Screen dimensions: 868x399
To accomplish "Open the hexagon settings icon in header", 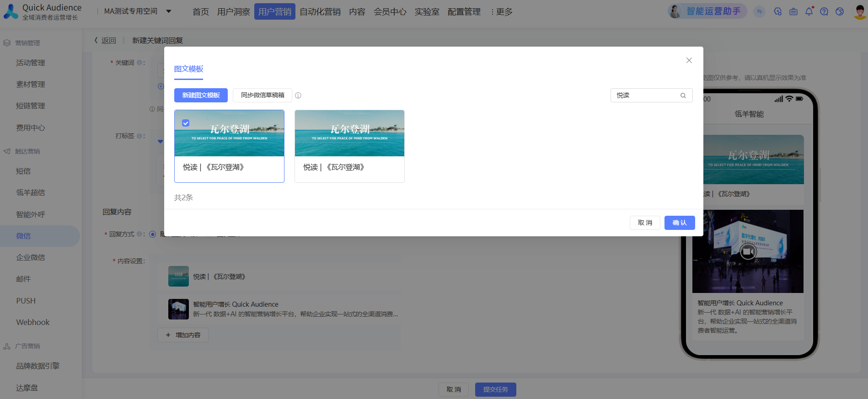I will pos(778,11).
